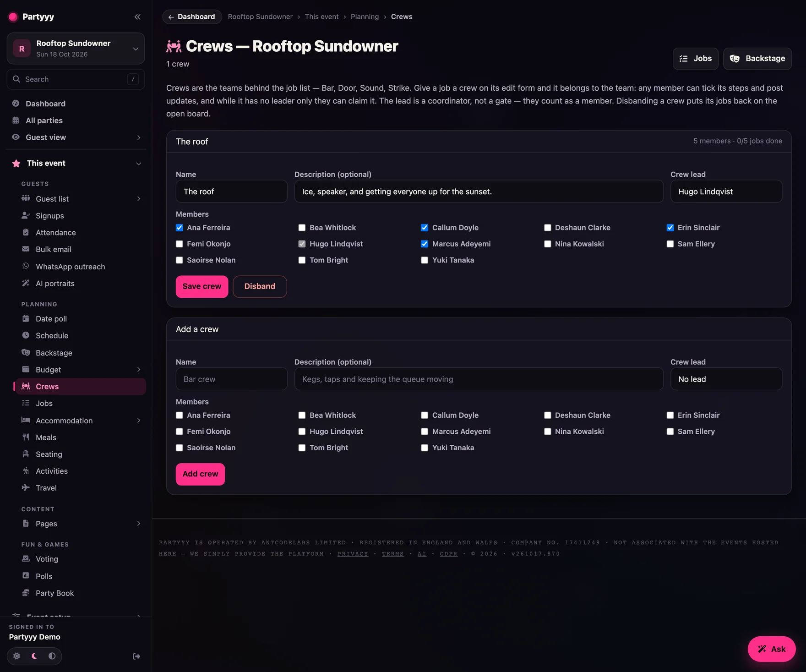The width and height of the screenshot is (806, 672).
Task: Click the new crew Name field
Action: [x=232, y=379]
